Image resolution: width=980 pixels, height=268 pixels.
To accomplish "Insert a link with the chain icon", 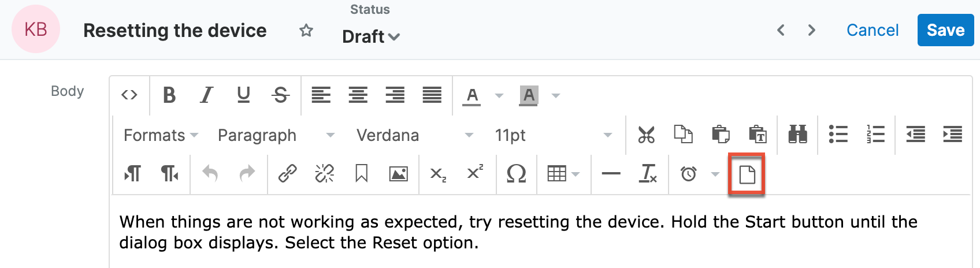I will 287,173.
